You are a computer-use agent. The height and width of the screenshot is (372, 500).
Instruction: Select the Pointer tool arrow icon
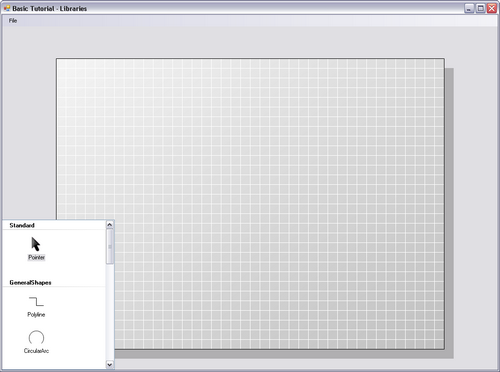tap(36, 244)
